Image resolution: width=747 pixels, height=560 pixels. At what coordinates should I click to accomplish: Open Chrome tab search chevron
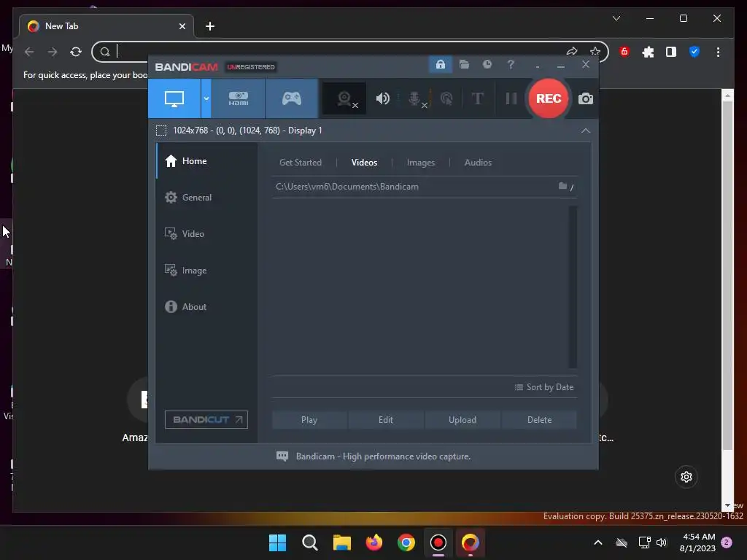coord(616,18)
